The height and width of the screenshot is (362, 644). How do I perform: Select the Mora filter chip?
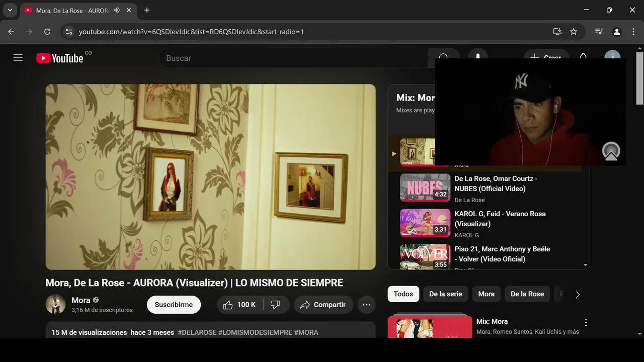click(x=486, y=294)
